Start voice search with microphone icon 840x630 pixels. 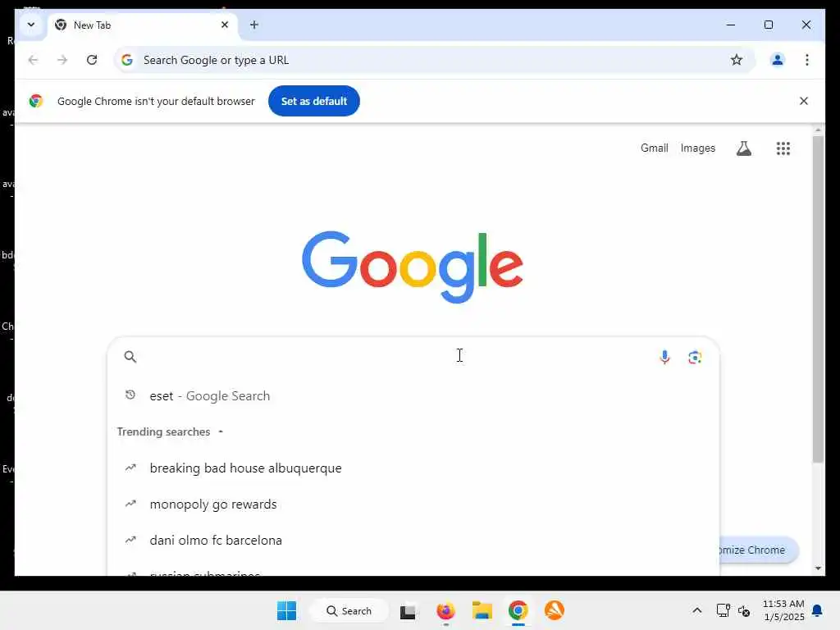coord(664,357)
